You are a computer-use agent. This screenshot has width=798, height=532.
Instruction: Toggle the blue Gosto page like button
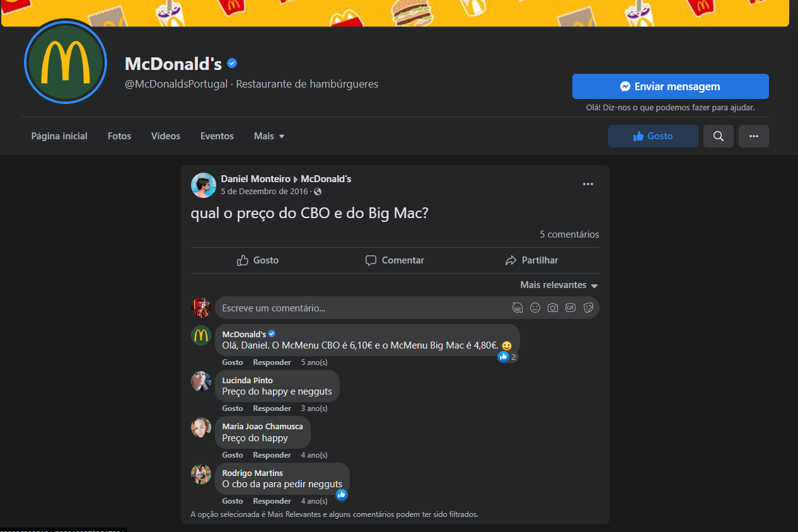tap(653, 136)
